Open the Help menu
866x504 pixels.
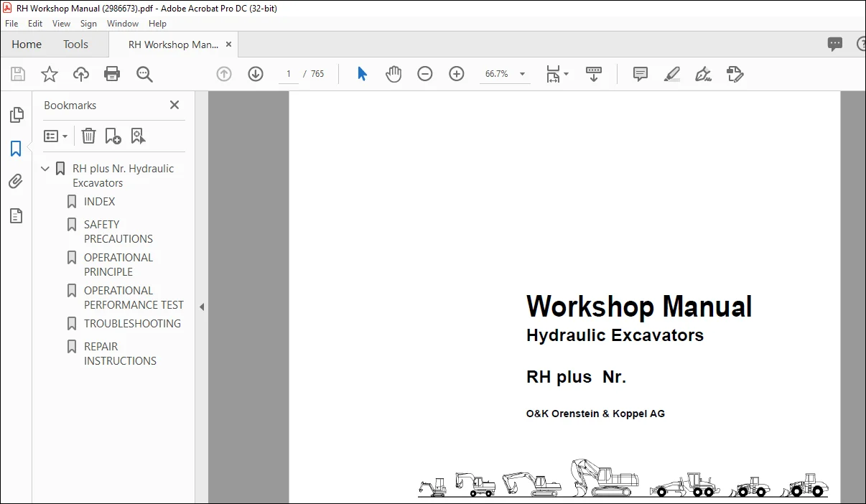pos(157,24)
